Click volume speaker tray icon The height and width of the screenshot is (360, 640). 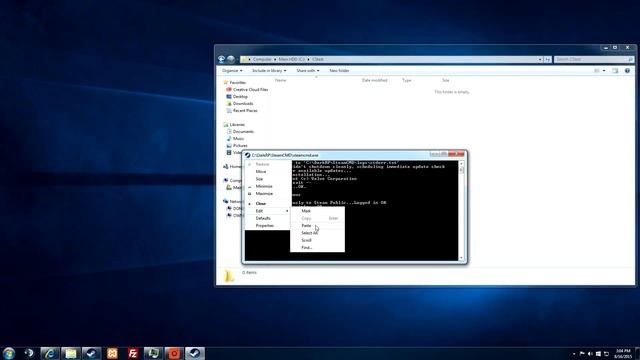[x=590, y=354]
